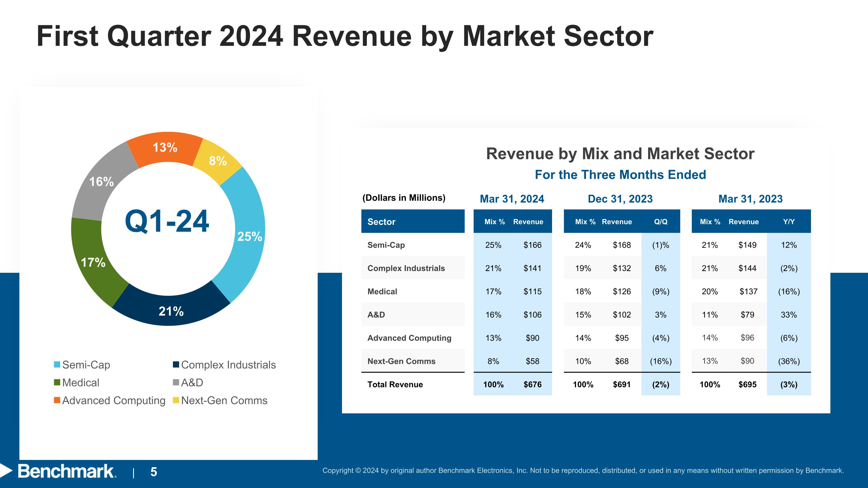Click the Advanced Computing orange legend square
The height and width of the screenshot is (488, 868).
[x=57, y=400]
